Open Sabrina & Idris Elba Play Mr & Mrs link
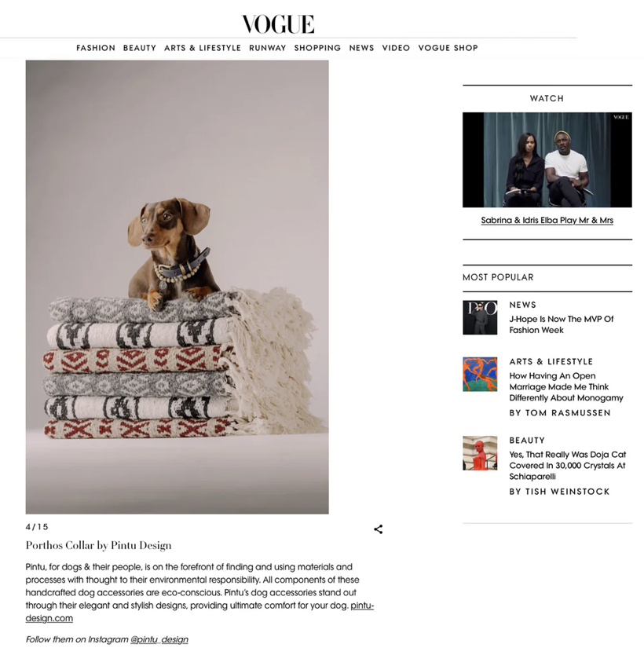The width and height of the screenshot is (644, 655). (x=547, y=220)
